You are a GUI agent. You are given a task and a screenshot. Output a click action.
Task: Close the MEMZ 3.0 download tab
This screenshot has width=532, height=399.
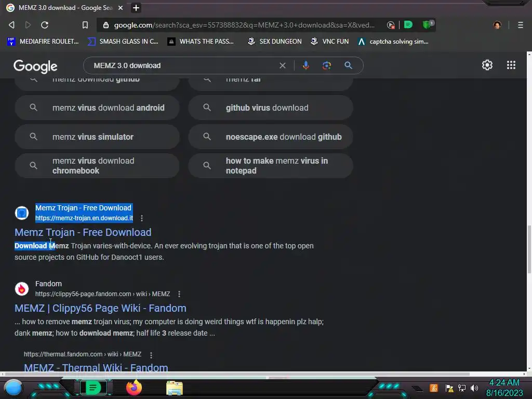coord(121,8)
